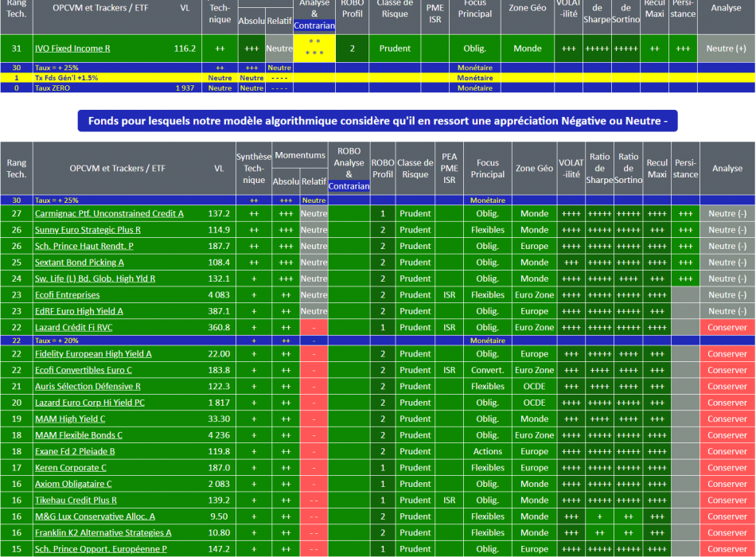Click the Convert. focus cell for Ecofi Convertibles

coord(488,370)
